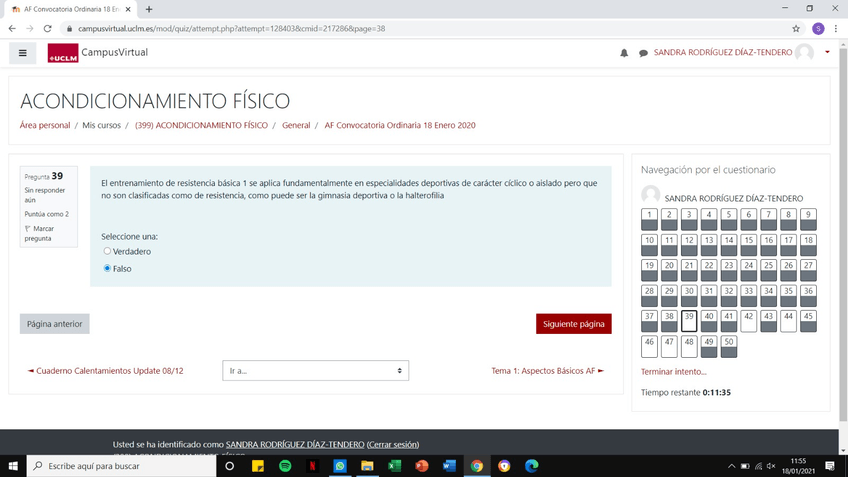Open the Chrome three-dot menu
848x477 pixels.
pyautogui.click(x=836, y=29)
